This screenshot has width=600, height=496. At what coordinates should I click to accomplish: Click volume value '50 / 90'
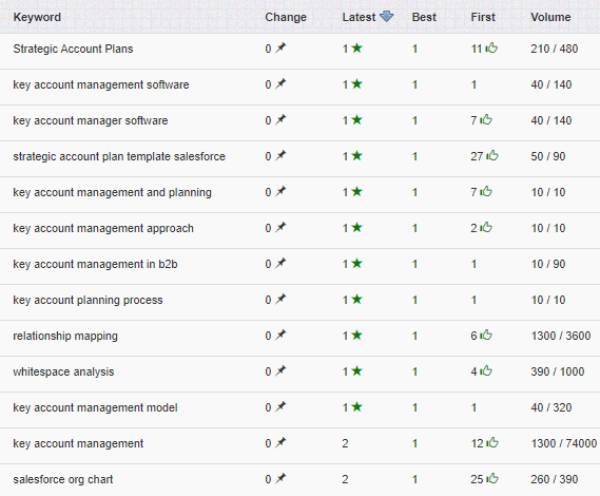[548, 157]
